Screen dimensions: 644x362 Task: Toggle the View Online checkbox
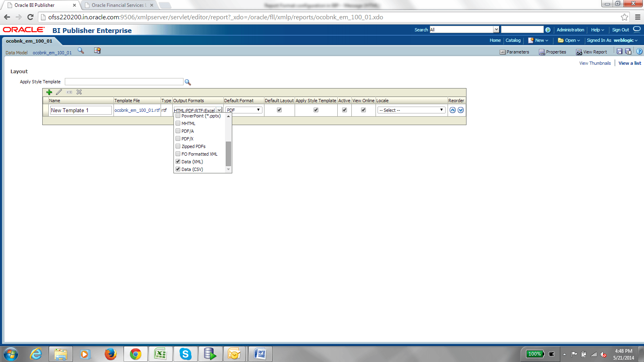(363, 110)
